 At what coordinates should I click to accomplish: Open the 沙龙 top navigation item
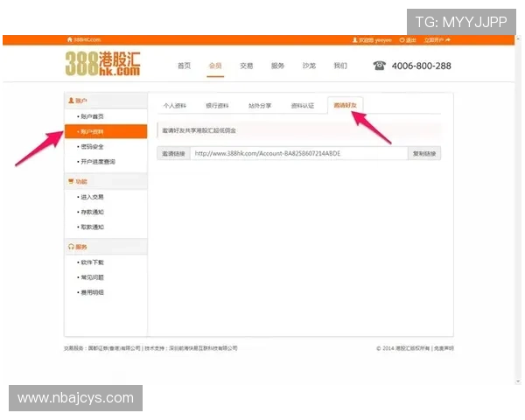(309, 66)
